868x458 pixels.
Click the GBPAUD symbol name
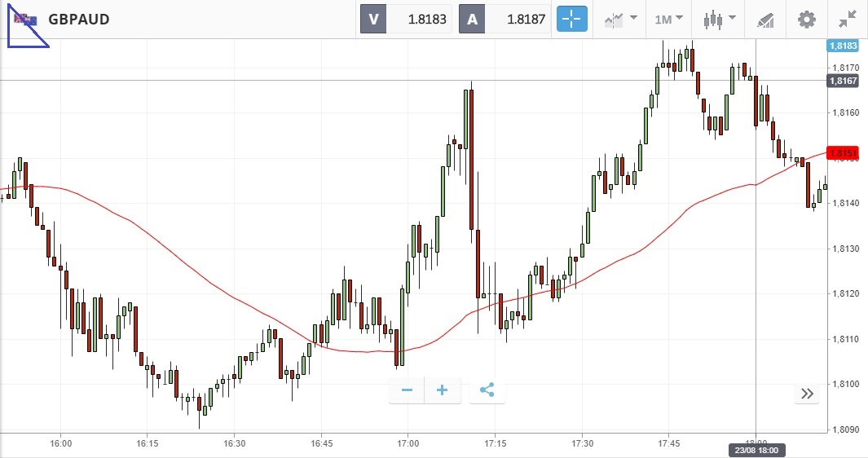[x=79, y=19]
